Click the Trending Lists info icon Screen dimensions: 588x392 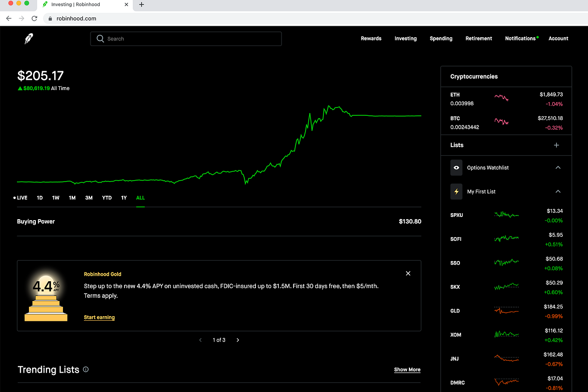tap(86, 369)
